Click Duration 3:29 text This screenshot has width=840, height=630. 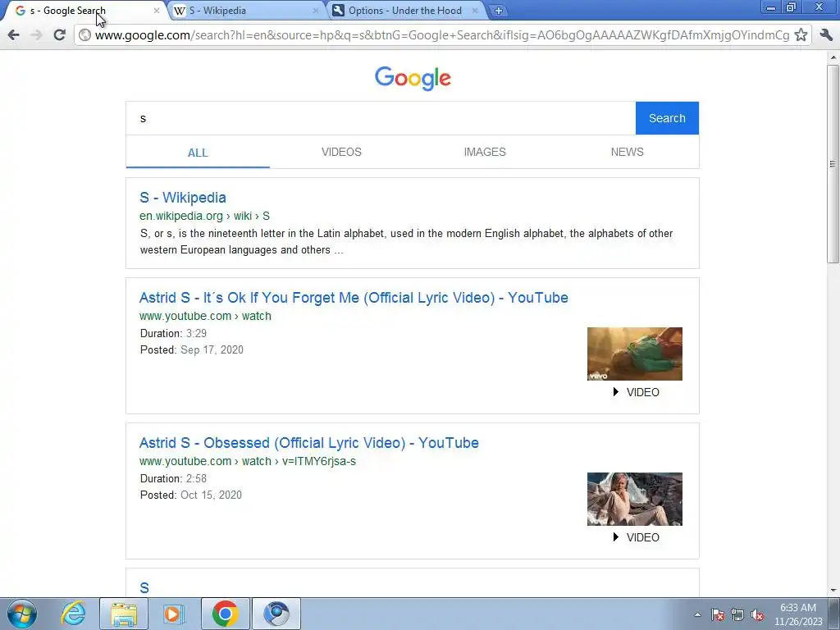coord(173,333)
